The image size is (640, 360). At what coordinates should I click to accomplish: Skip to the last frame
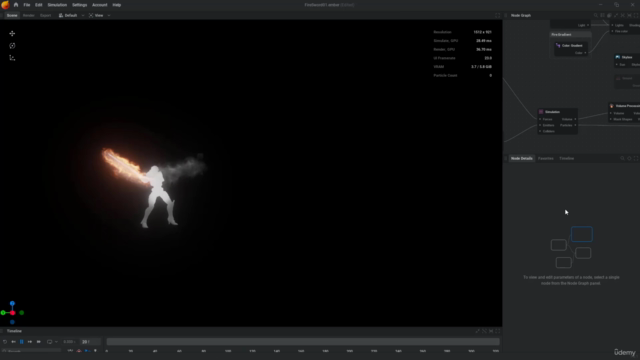click(39, 342)
